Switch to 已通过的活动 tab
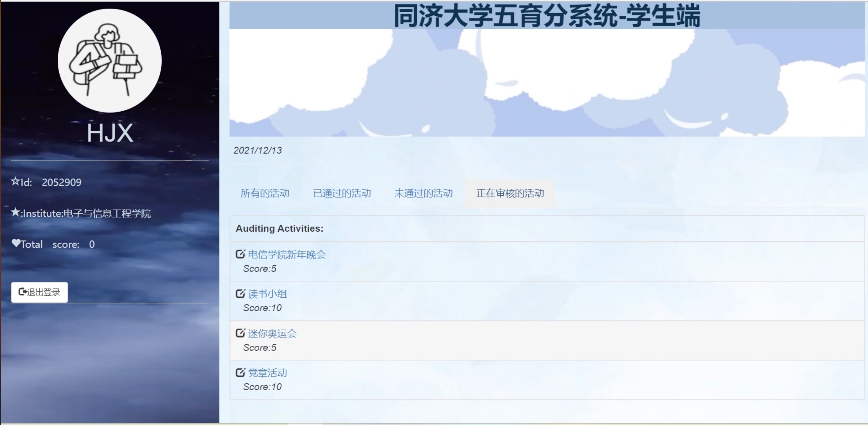Image resolution: width=868 pixels, height=425 pixels. coord(342,193)
